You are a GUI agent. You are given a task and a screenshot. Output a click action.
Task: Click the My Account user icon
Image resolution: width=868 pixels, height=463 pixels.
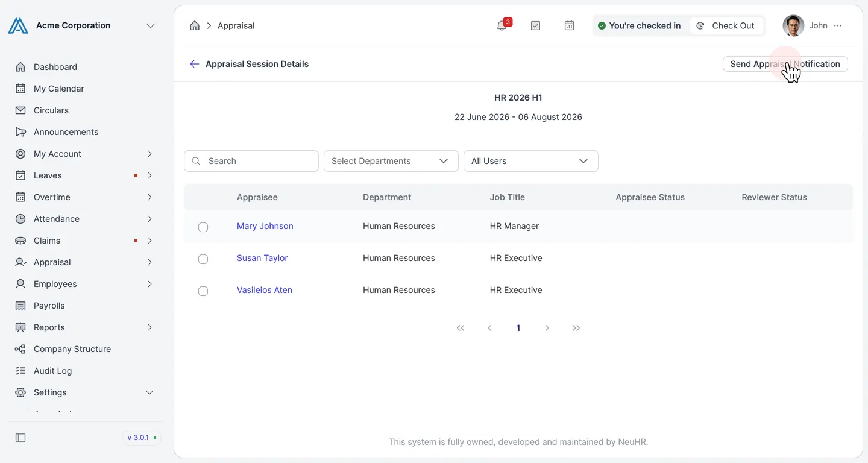coord(20,154)
